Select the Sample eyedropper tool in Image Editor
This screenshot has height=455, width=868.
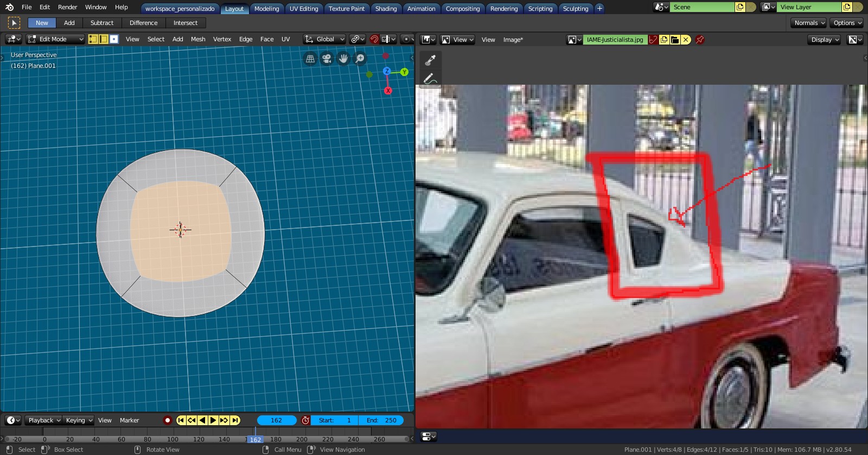coord(430,60)
